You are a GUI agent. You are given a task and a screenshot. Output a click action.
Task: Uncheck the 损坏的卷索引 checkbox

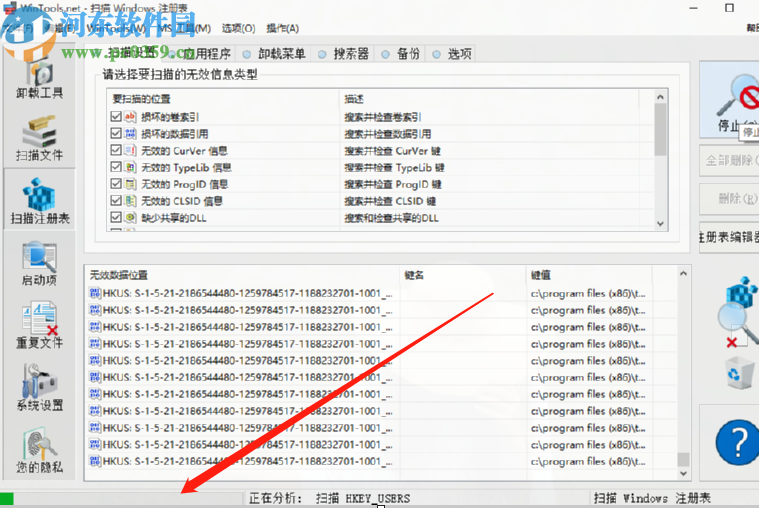coord(116,116)
